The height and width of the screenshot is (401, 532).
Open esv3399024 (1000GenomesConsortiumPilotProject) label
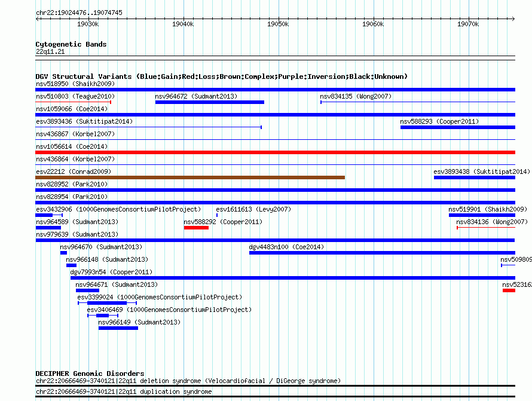(160, 297)
